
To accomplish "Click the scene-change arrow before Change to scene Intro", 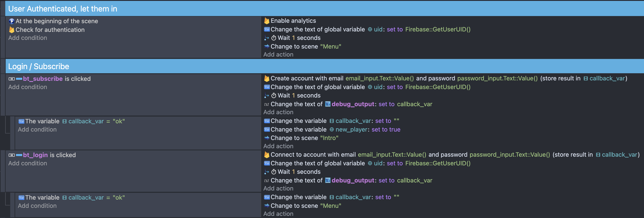I will 267,138.
